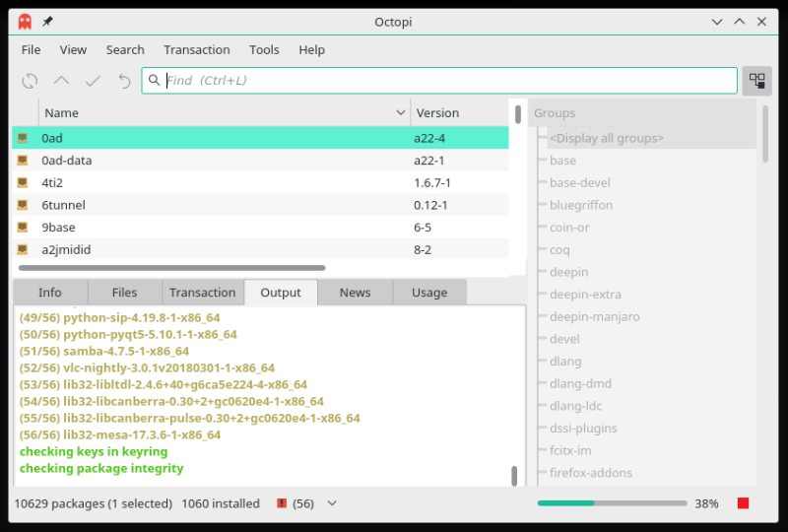Viewport: 788px width, 532px height.
Task: Toggle the groups panel view icon
Action: pyautogui.click(x=756, y=81)
